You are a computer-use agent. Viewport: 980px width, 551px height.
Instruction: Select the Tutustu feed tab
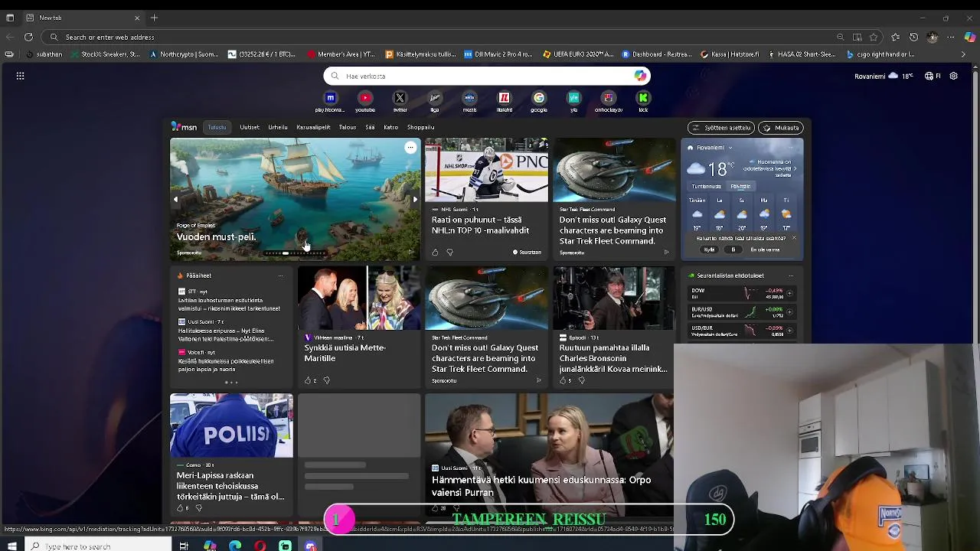click(x=217, y=128)
